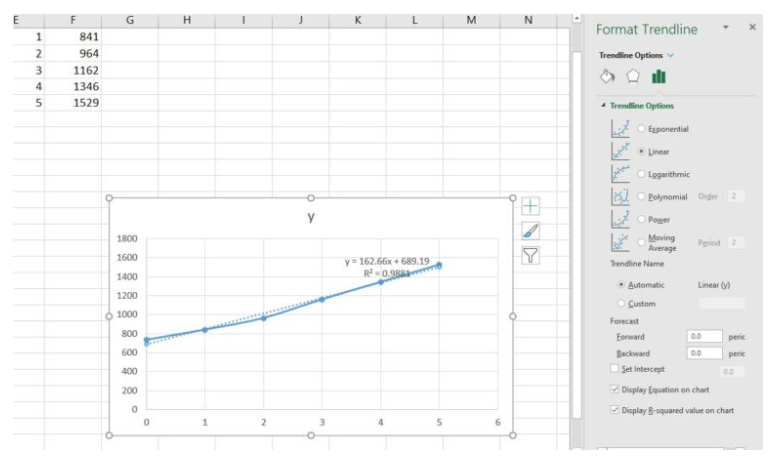Click the Polynomial trendline preview icon
Image resolution: width=775 pixels, height=465 pixels.
click(620, 197)
